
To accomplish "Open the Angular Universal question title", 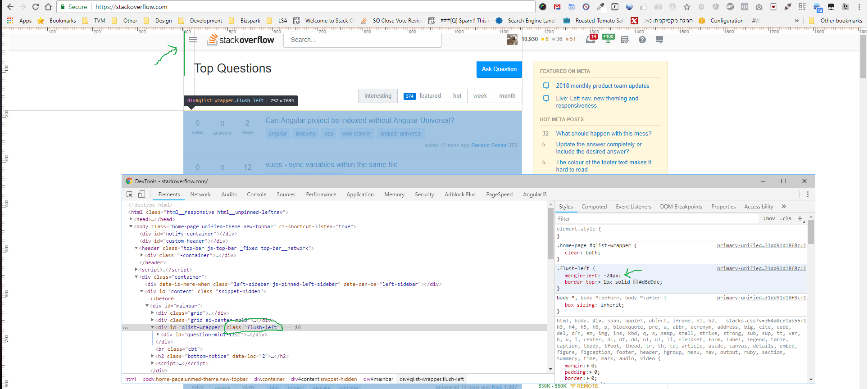I will (360, 120).
